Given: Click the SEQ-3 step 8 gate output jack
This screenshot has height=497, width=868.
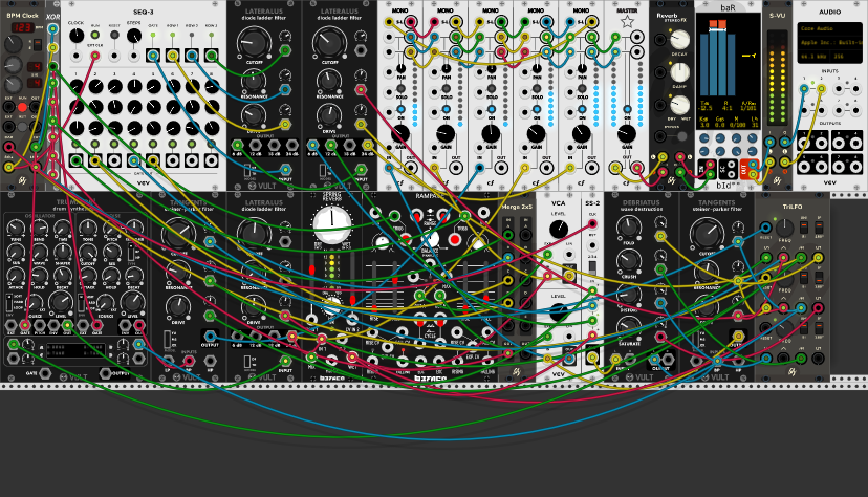Looking at the screenshot, I should click(x=211, y=160).
